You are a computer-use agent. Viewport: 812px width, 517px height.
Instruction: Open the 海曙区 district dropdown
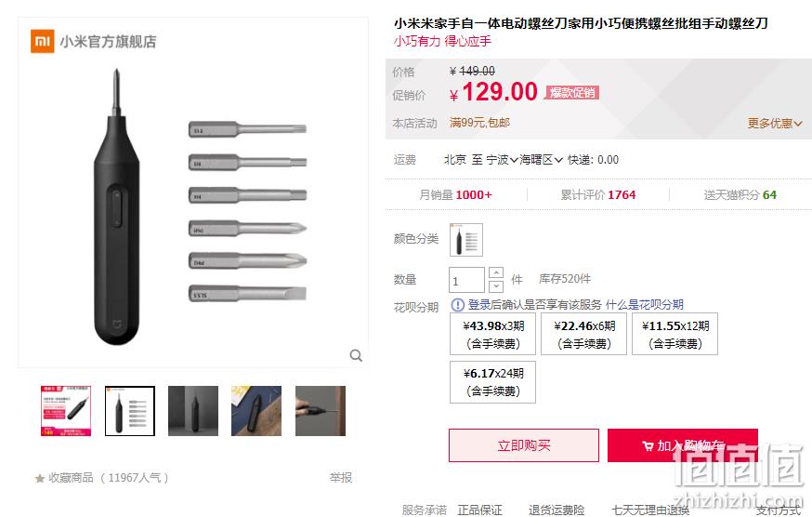[541, 160]
